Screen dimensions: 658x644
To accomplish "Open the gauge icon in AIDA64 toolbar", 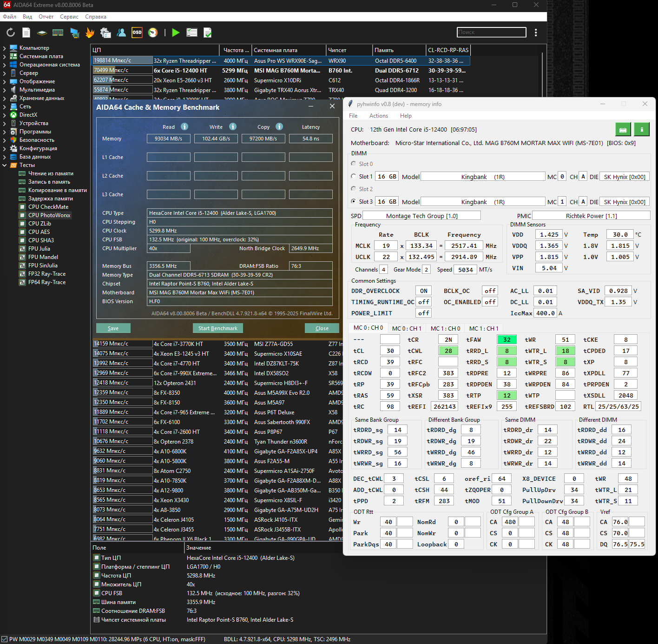I will click(x=153, y=33).
